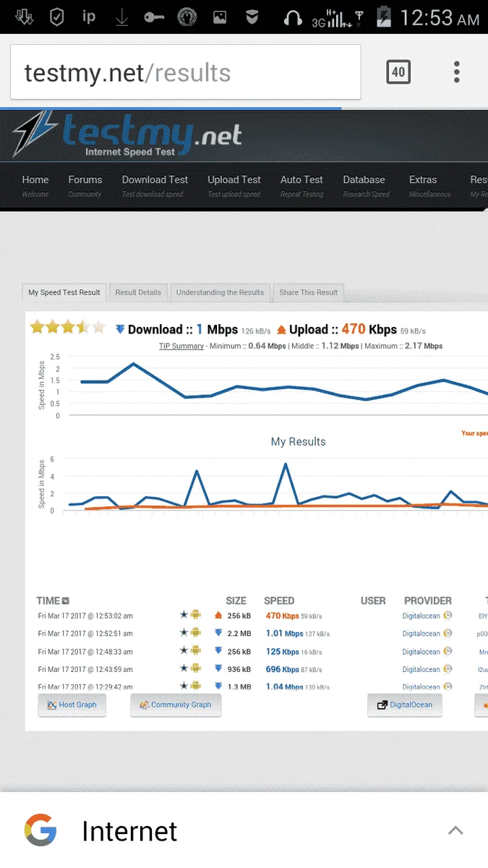Click the download arrow in 12:52:51 row
The image size is (488, 868).
(x=218, y=633)
